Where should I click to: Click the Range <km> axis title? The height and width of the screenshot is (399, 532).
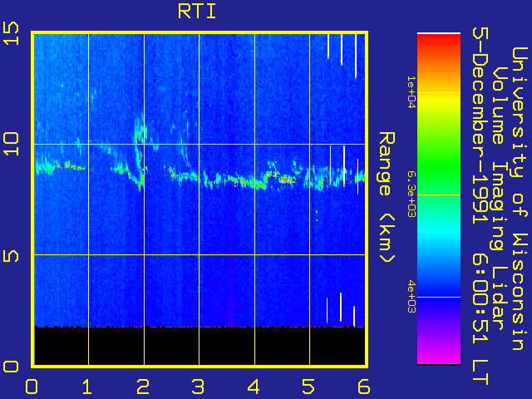coord(387,198)
